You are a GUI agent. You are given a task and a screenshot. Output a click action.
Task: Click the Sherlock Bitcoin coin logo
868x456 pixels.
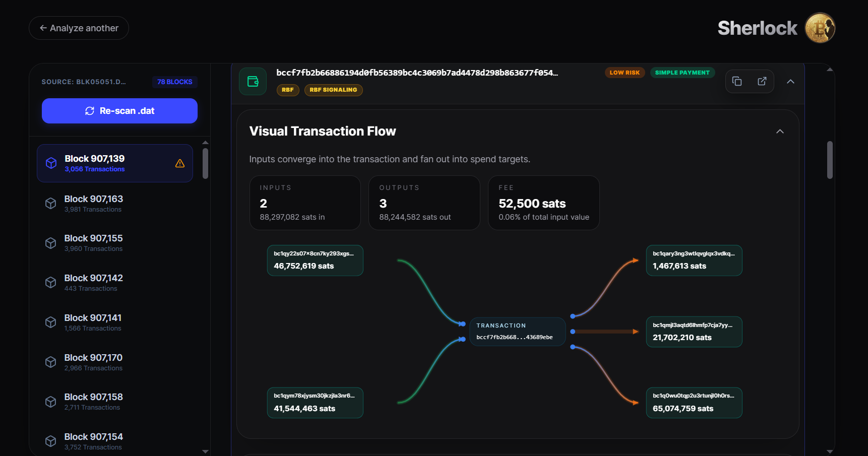820,28
